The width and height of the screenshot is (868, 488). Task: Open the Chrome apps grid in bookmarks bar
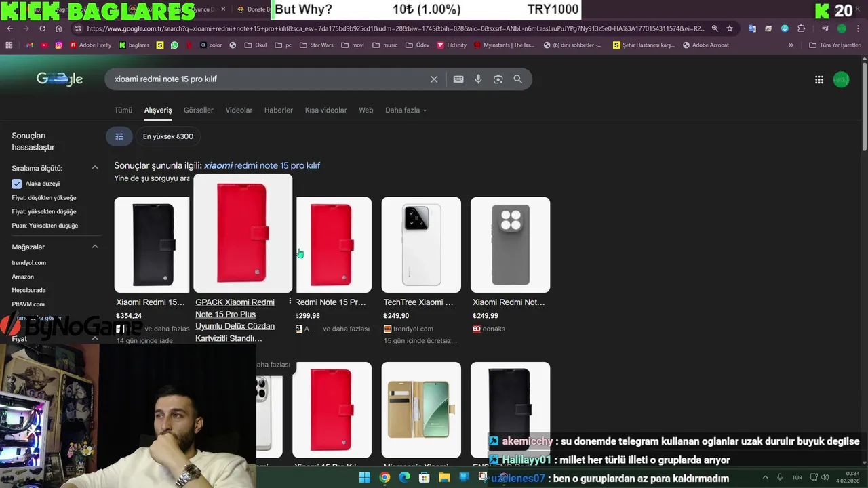pos(9,45)
